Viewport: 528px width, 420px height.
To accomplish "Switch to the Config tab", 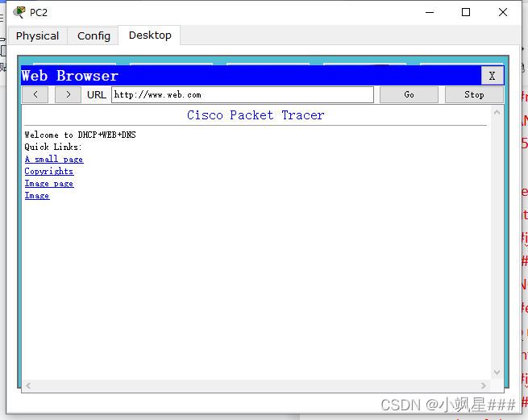I will [x=94, y=35].
